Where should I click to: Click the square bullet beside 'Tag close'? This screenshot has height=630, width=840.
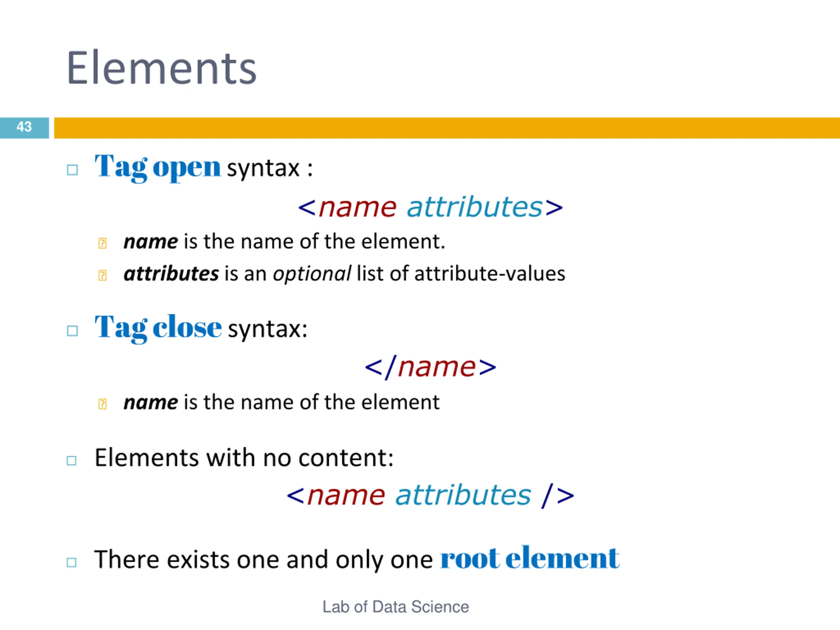[72, 331]
